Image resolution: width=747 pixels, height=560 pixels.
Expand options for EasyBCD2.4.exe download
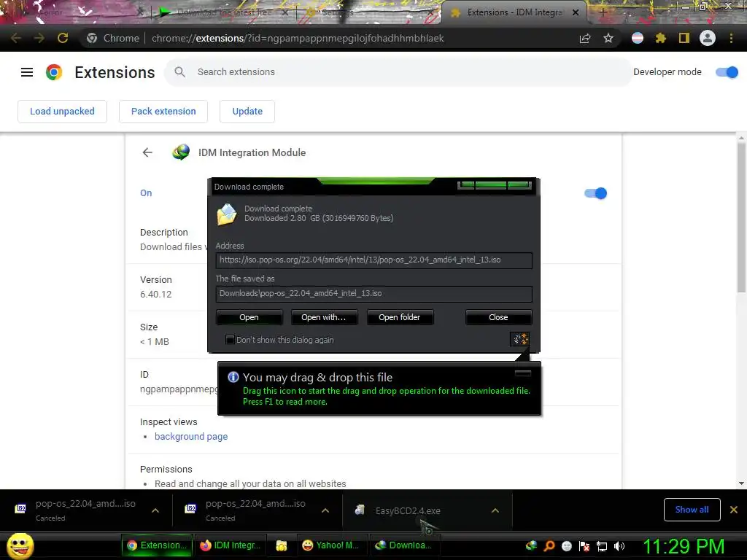pyautogui.click(x=495, y=510)
